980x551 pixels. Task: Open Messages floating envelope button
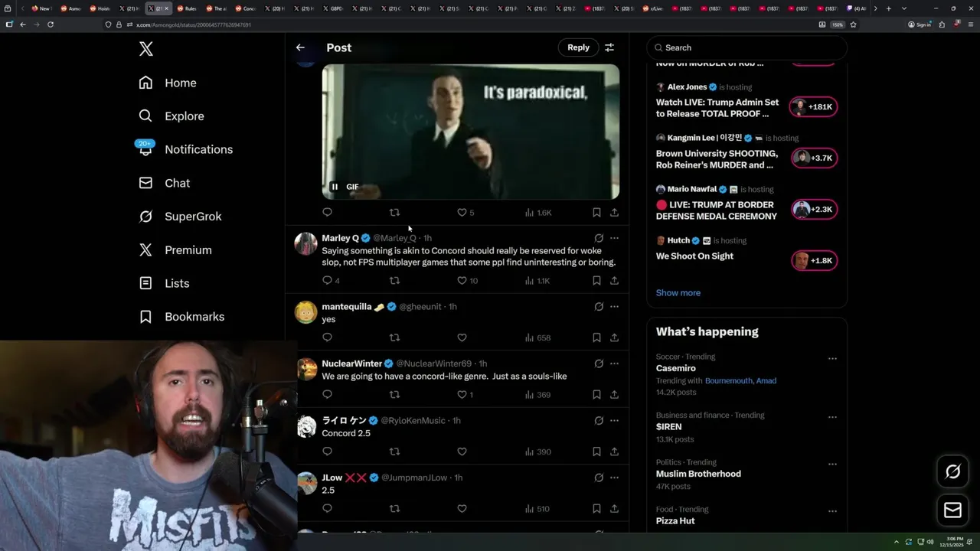coord(952,510)
